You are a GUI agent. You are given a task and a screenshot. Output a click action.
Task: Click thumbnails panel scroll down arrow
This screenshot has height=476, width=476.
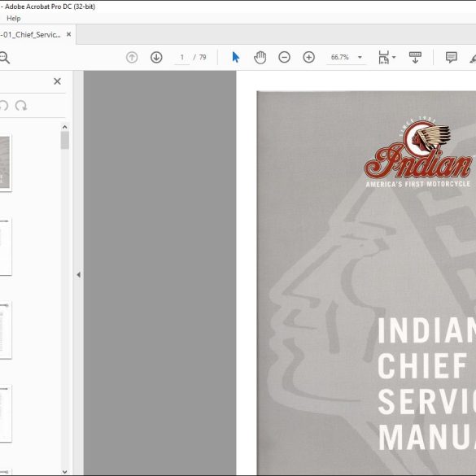(64, 471)
